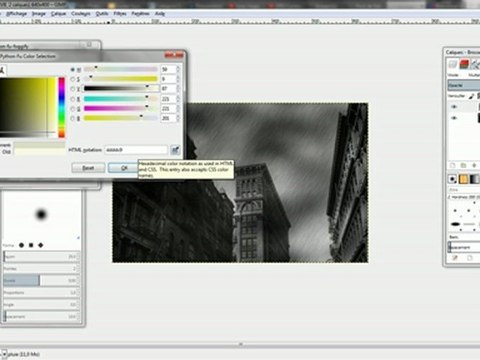Image resolution: width=480 pixels, height=360 pixels.
Task: Click the vertical rainbow hue strip
Action: [62, 107]
